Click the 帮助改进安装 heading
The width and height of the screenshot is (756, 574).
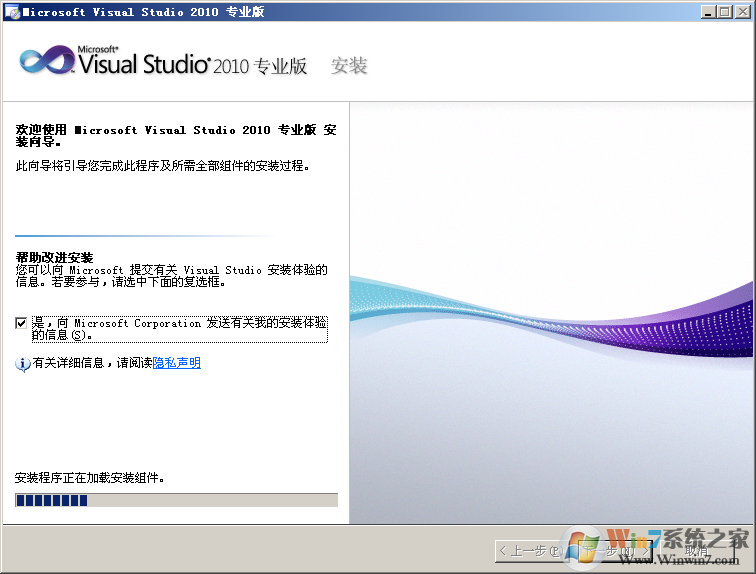54,257
